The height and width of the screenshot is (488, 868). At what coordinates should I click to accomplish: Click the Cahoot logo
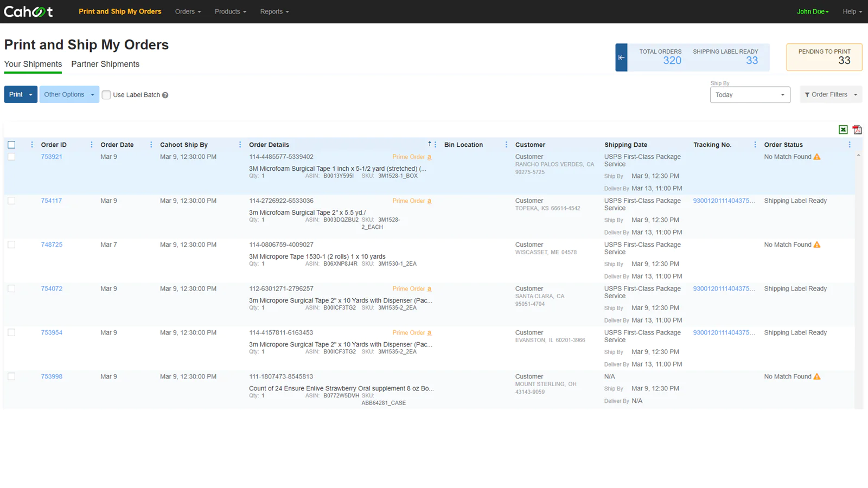pos(28,11)
